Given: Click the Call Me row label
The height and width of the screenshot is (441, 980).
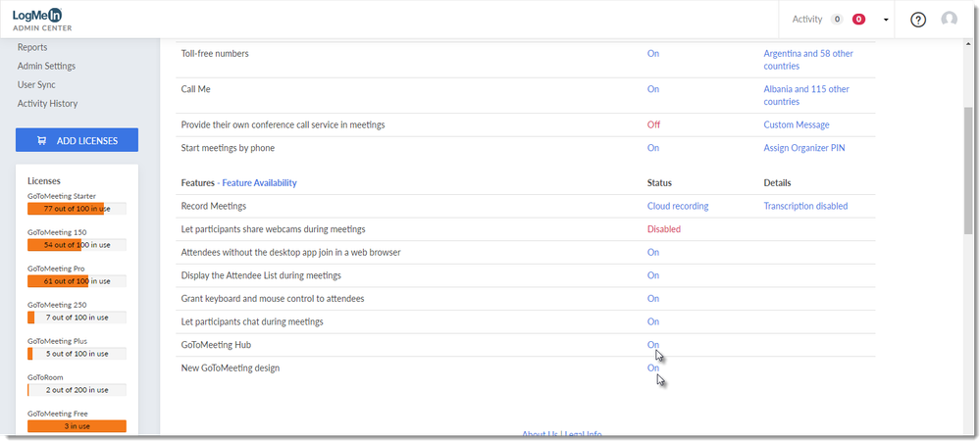Looking at the screenshot, I should tap(195, 89).
